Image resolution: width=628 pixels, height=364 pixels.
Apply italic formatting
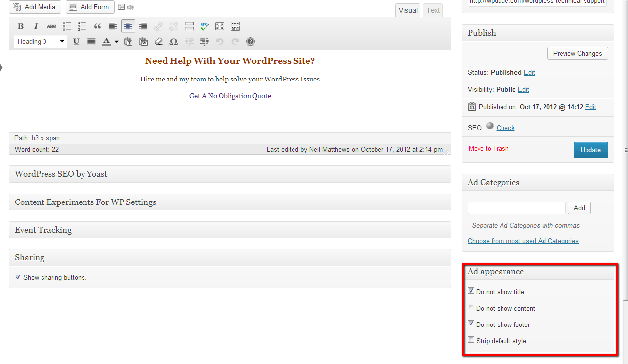(36, 26)
